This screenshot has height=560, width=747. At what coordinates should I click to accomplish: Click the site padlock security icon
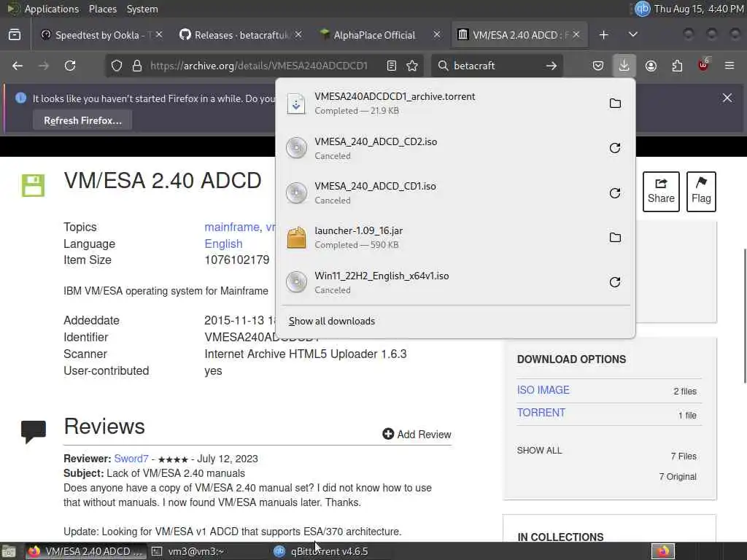[x=137, y=66]
